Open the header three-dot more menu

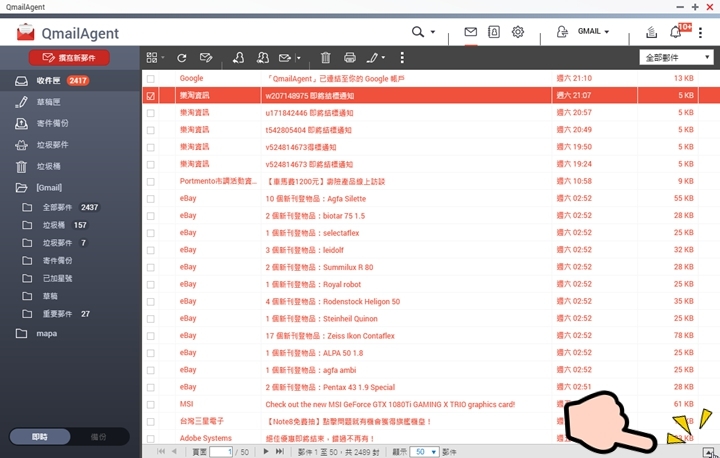point(700,32)
